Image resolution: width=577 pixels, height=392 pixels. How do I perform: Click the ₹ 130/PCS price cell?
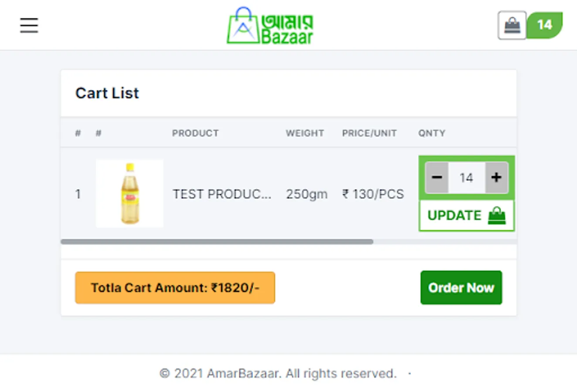point(373,194)
